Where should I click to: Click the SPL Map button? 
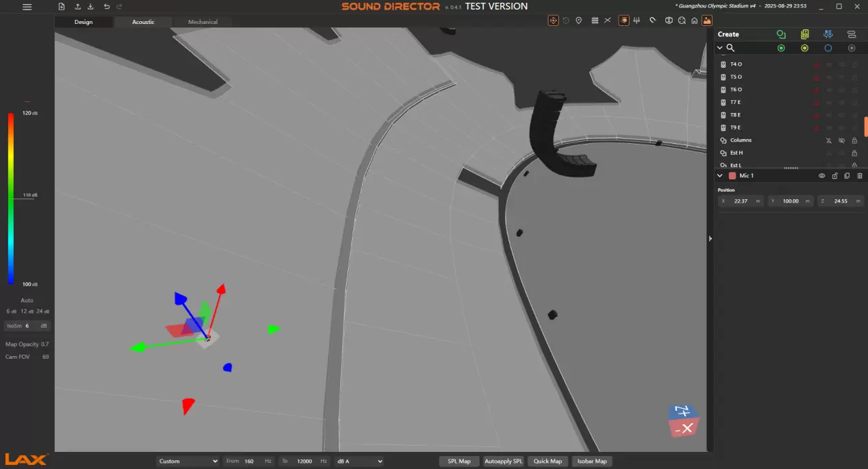click(459, 461)
